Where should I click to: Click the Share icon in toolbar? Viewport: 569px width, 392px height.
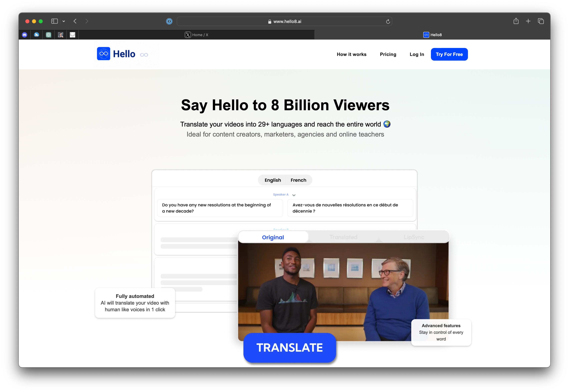(x=516, y=21)
